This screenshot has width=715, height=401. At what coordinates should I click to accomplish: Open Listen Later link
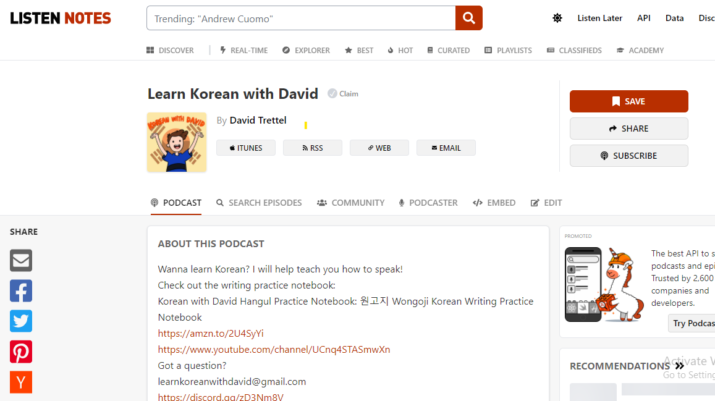click(x=600, y=18)
